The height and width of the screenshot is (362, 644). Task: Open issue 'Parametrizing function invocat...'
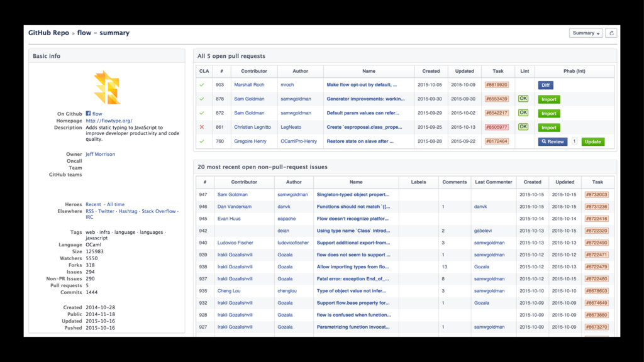point(353,327)
